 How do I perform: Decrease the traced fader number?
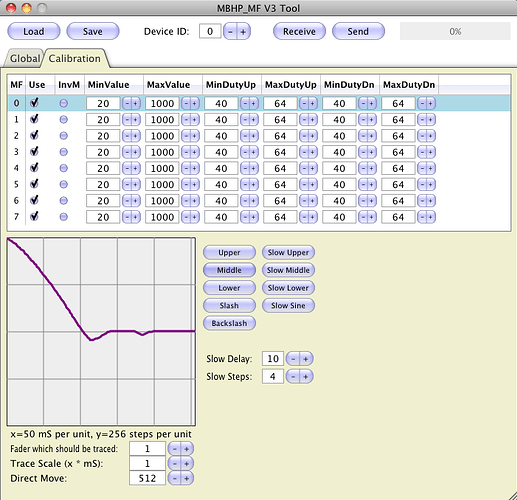click(174, 449)
